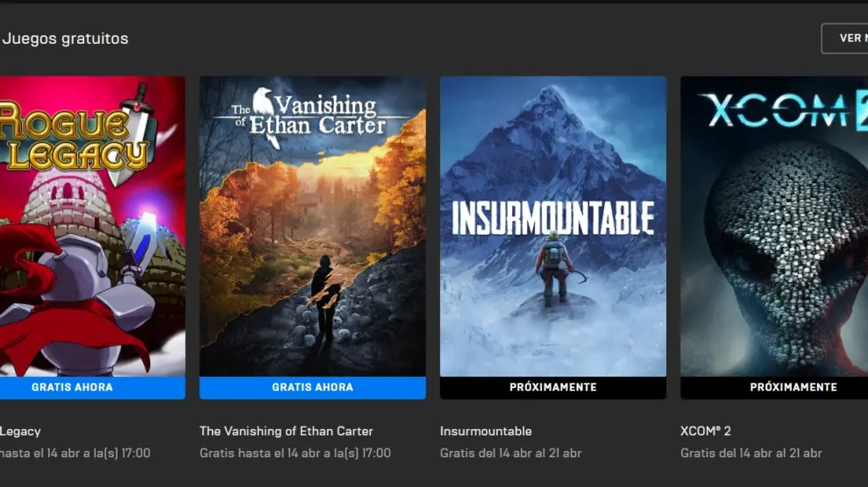Open the XCOM 2 cover art
This screenshot has height=487, width=868.
[x=774, y=226]
